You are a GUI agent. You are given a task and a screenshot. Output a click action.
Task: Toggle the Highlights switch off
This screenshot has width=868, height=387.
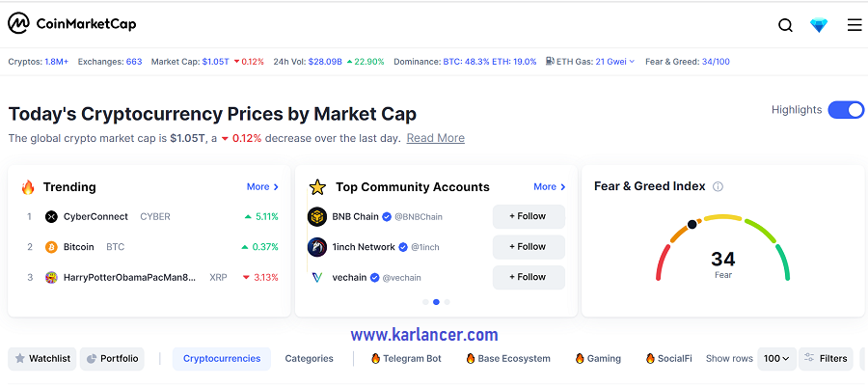(x=846, y=110)
